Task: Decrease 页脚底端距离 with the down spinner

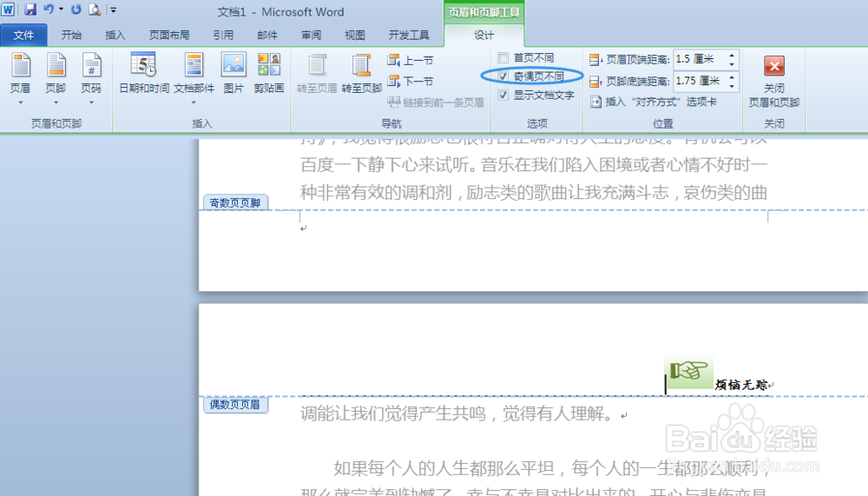Action: tap(732, 85)
